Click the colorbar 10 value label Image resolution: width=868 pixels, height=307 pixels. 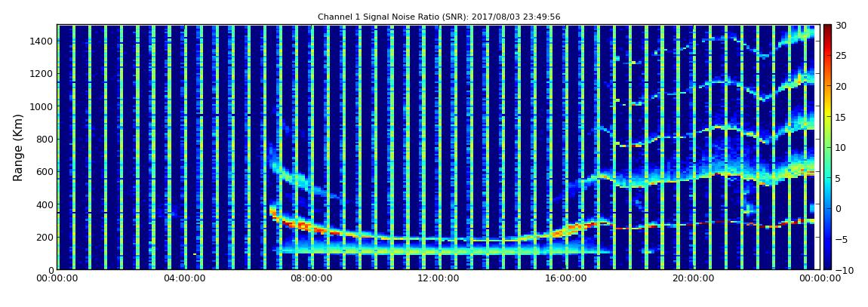pos(841,147)
